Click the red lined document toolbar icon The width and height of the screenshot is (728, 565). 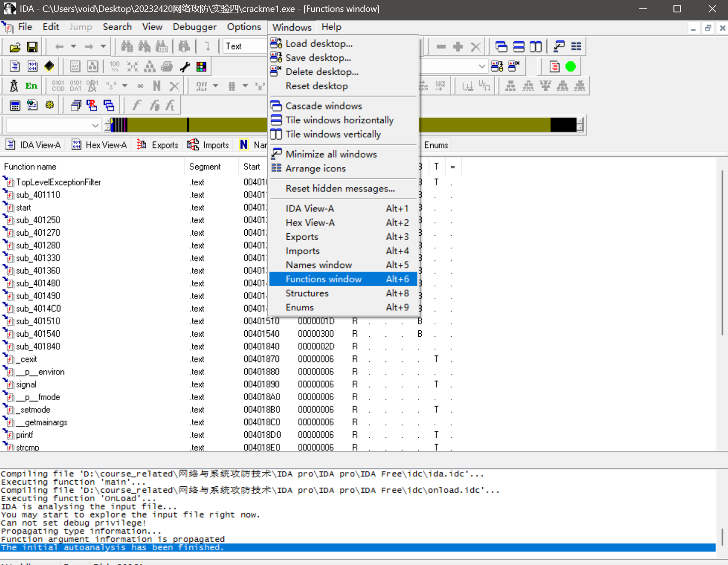point(555,66)
